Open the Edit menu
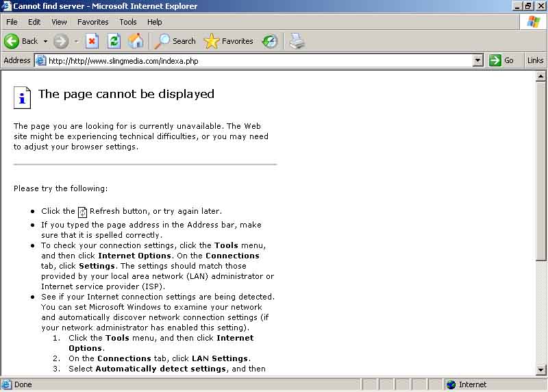Screen dimensions: 548x392 pyautogui.click(x=34, y=22)
